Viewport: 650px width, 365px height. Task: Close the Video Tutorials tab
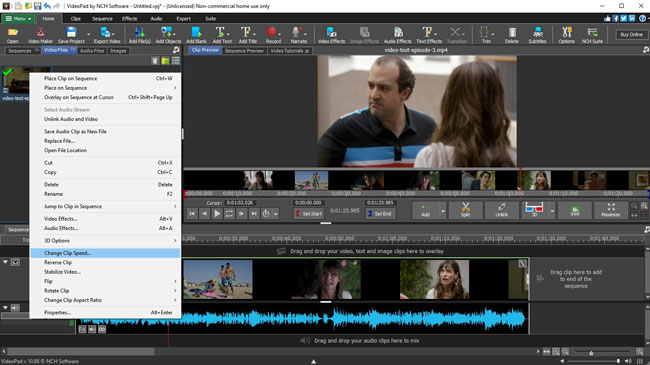coord(307,51)
